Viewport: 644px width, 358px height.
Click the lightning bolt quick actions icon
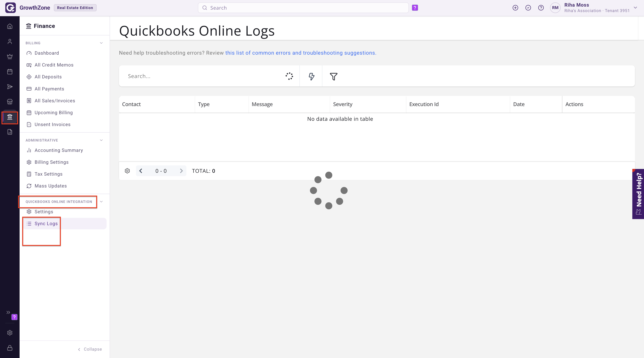click(311, 76)
